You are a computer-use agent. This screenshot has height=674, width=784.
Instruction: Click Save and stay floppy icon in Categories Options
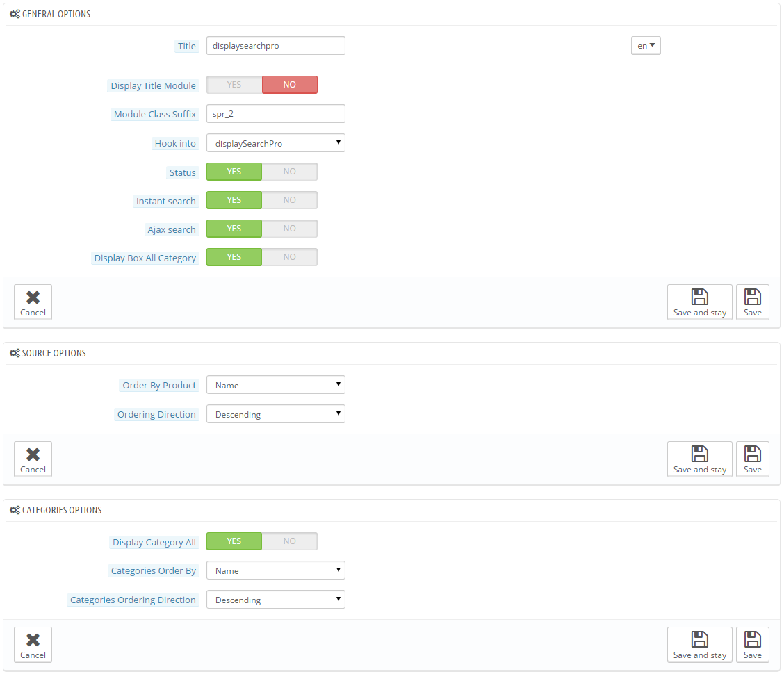coord(699,639)
